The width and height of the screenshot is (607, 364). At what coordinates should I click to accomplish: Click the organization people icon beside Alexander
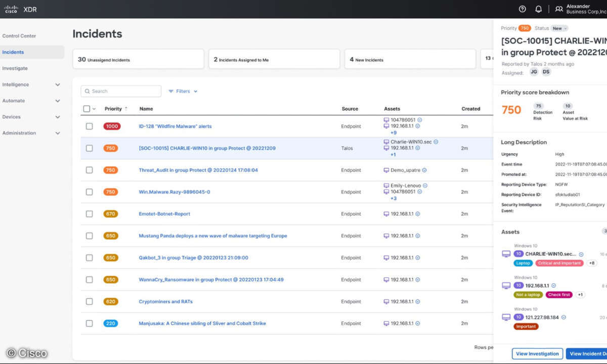pos(559,9)
